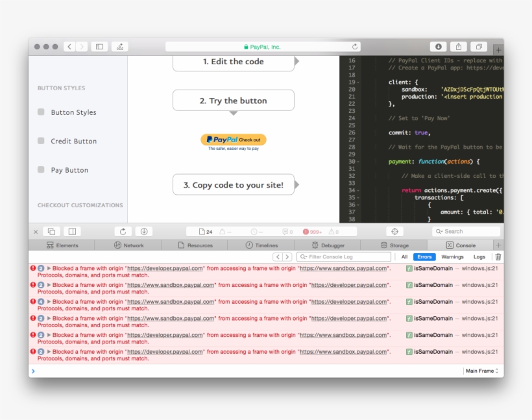Click the reload page icon in inspector toolbar

click(x=123, y=231)
